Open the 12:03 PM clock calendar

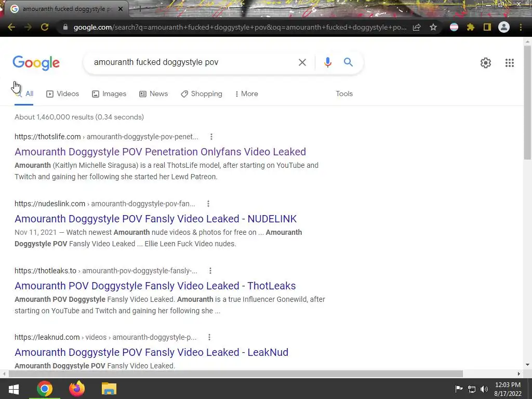pos(508,389)
